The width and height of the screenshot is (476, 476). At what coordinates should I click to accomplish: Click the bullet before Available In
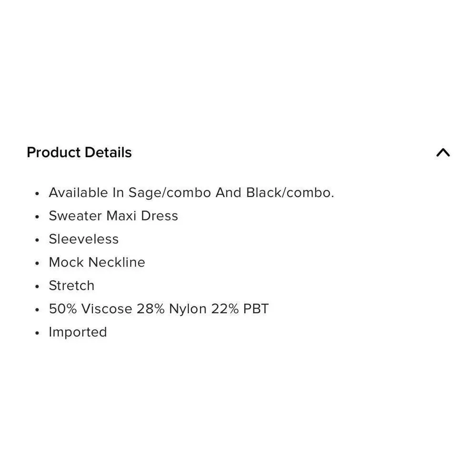click(37, 194)
